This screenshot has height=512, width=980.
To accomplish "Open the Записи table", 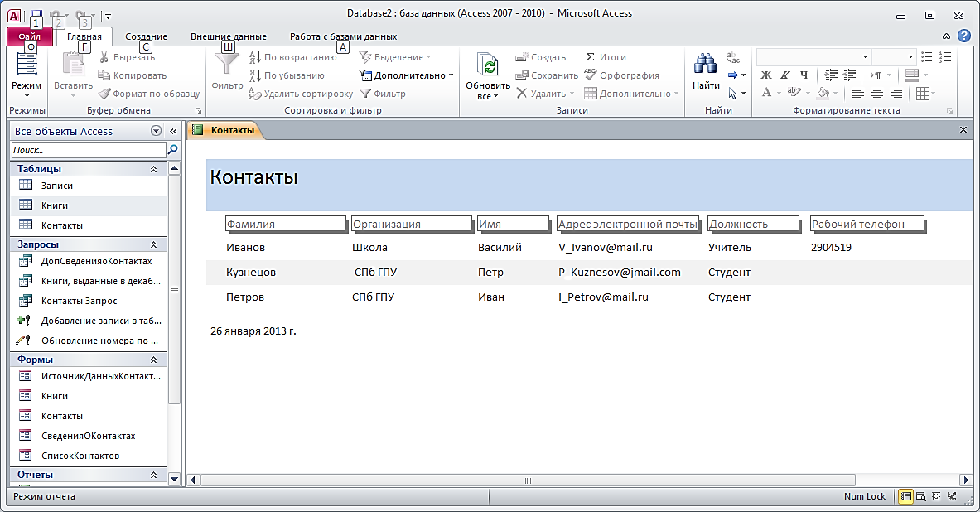I will [89, 185].
